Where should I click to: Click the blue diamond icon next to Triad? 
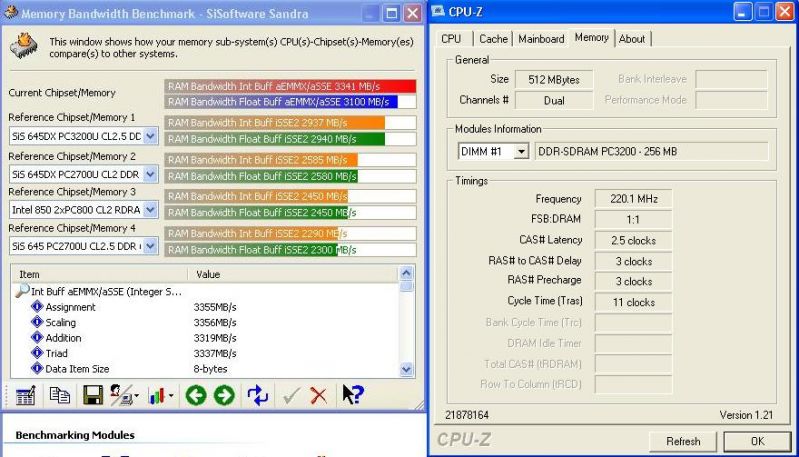[37, 352]
